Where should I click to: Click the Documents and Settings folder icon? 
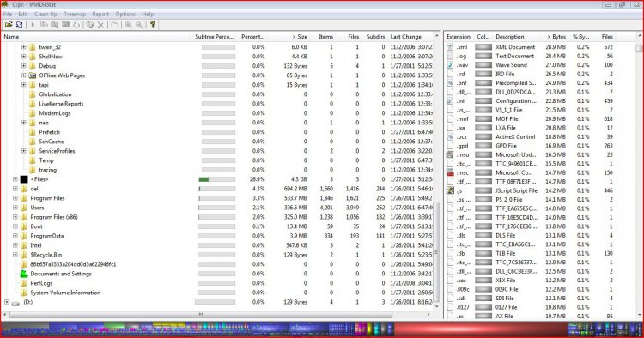point(24,274)
